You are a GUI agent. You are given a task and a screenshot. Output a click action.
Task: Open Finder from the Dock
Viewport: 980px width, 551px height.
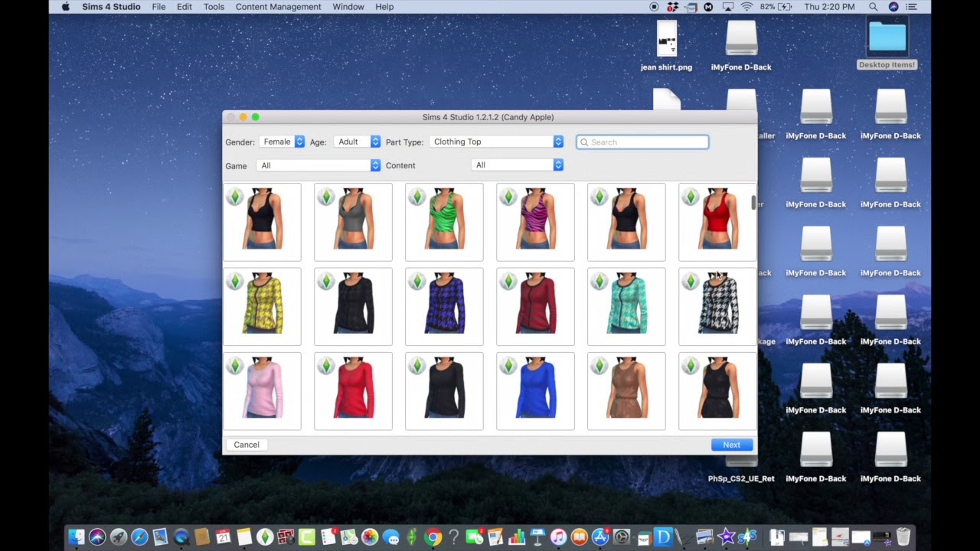[x=77, y=536]
